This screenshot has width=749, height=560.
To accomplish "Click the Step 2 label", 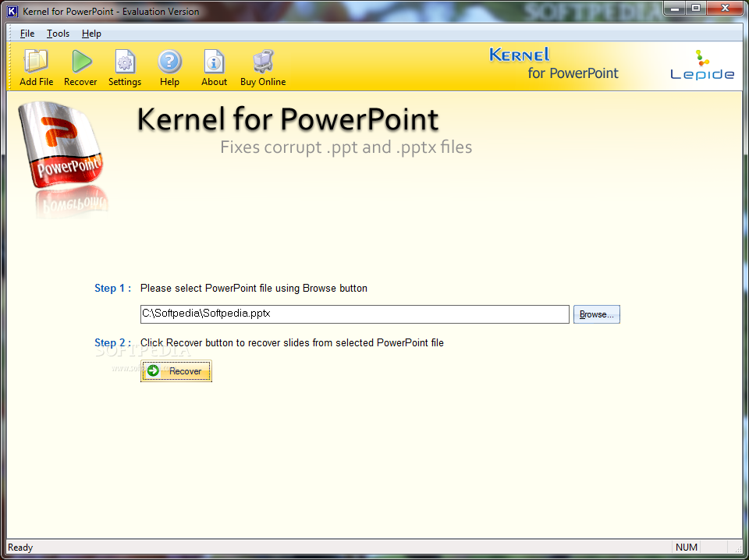I will point(112,342).
